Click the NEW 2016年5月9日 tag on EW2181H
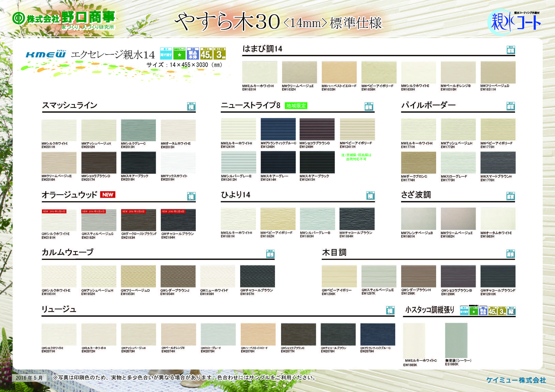The width and height of the screenshot is (555, 392). pyautogui.click(x=54, y=211)
